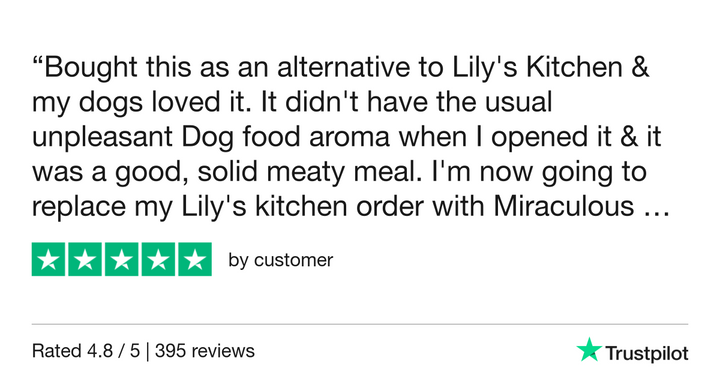Click the '395 reviews' count text

(x=205, y=351)
